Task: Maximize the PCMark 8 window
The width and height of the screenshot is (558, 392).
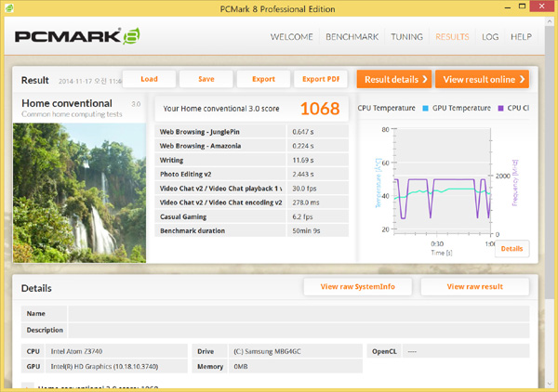Action: [x=522, y=7]
